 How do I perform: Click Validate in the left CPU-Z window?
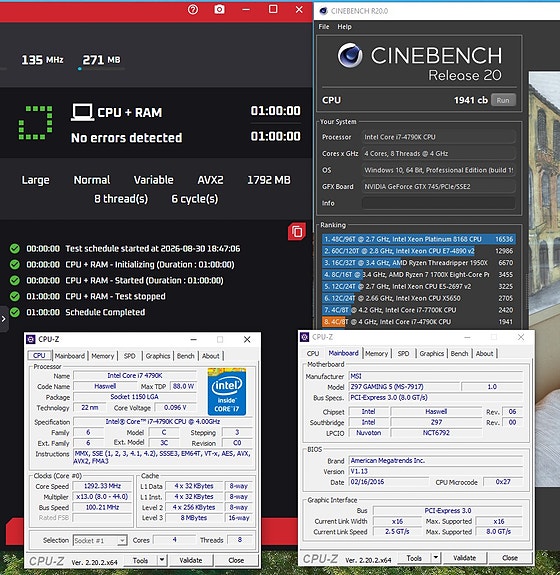[x=191, y=560]
